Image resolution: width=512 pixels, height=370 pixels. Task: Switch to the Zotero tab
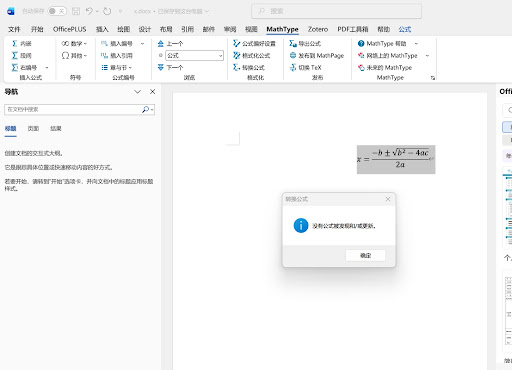(318, 29)
